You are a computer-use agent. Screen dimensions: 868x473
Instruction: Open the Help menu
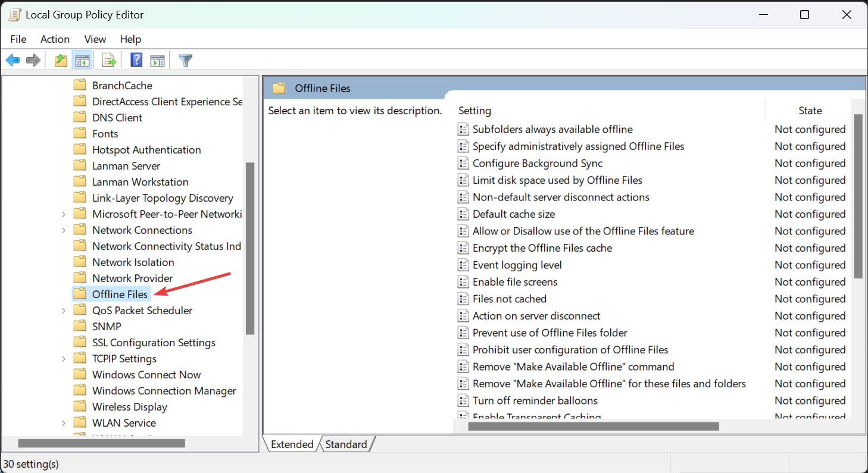131,39
